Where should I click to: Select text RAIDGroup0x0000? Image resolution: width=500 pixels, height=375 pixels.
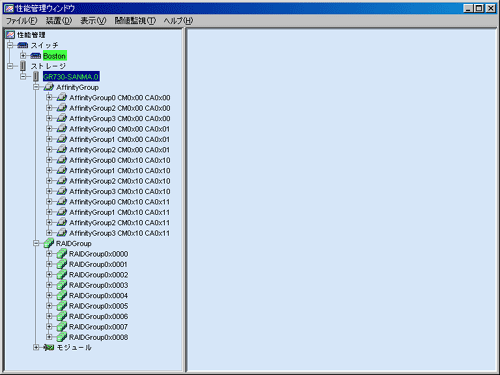98,254
